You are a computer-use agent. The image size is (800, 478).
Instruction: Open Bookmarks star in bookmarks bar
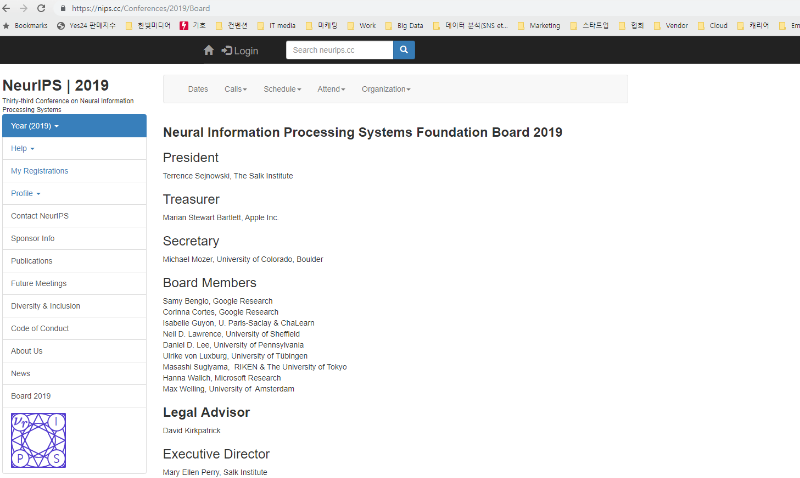(x=25, y=26)
